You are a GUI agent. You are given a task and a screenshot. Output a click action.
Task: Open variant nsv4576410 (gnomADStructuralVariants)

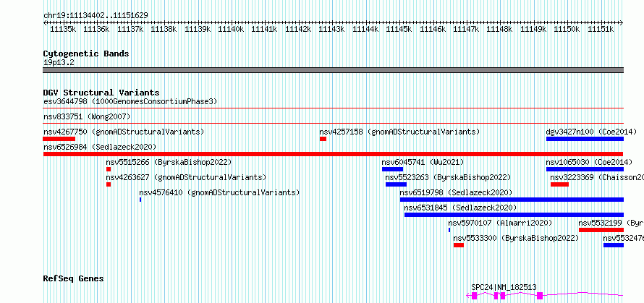tap(219, 192)
